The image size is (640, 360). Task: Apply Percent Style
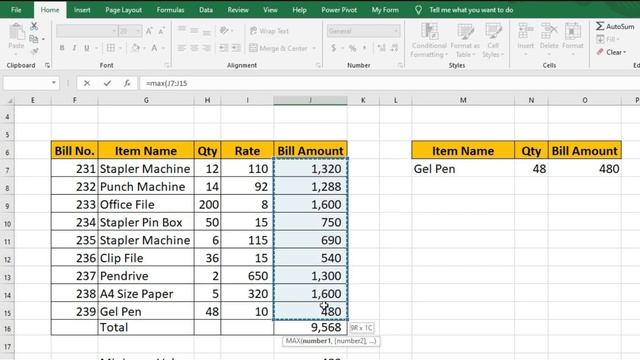352,48
